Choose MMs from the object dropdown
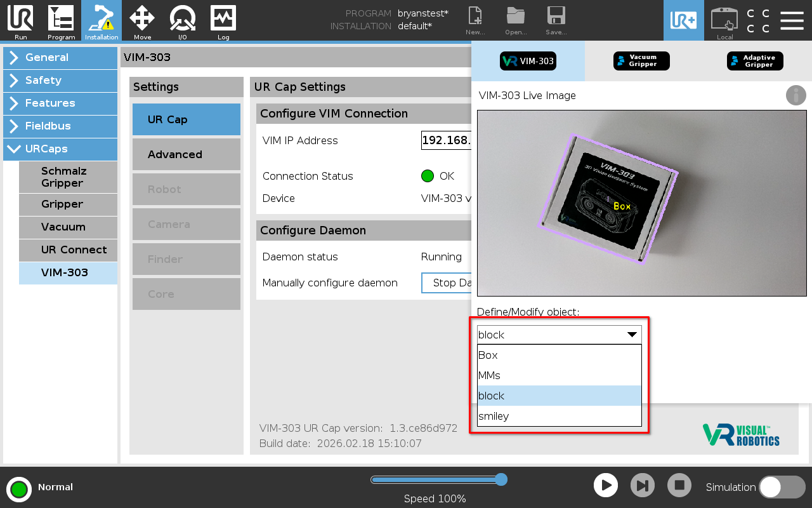Viewport: 812px width, 508px height. point(560,375)
